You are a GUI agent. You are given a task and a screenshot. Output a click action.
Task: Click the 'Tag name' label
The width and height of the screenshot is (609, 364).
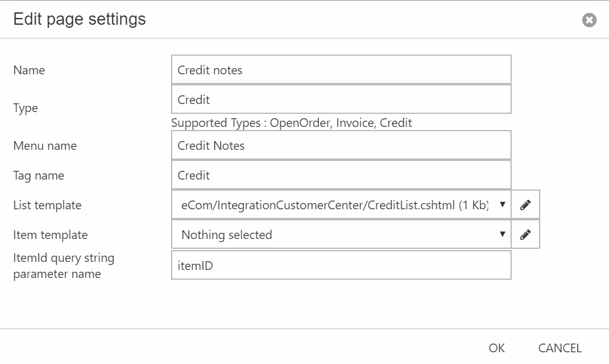click(x=39, y=175)
